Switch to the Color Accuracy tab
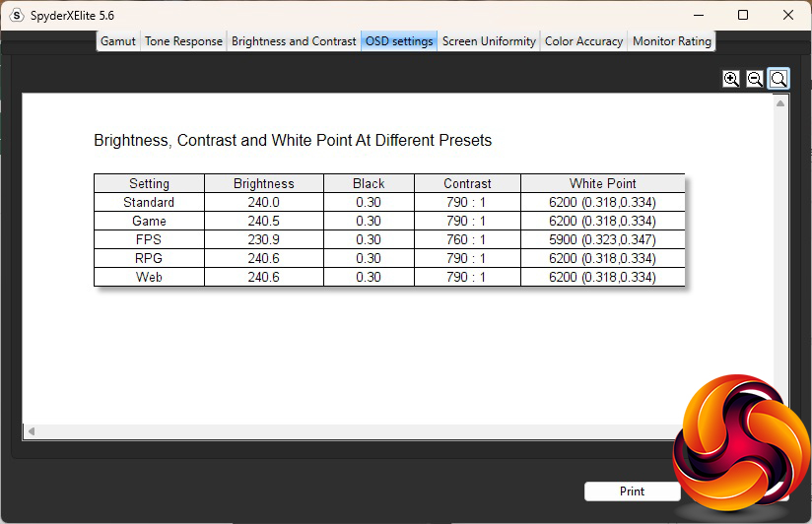 [583, 41]
